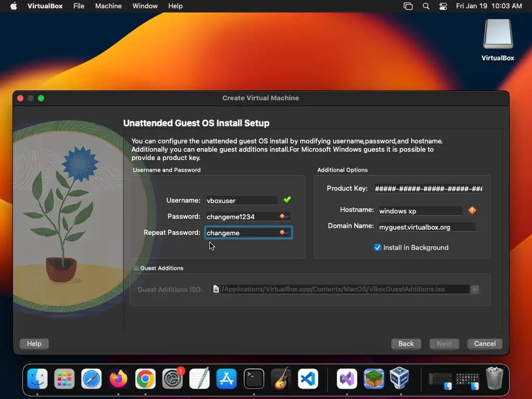Screen dimensions: 532x399
Task: Enable the Guest Additions checkbox
Action: pos(136,268)
